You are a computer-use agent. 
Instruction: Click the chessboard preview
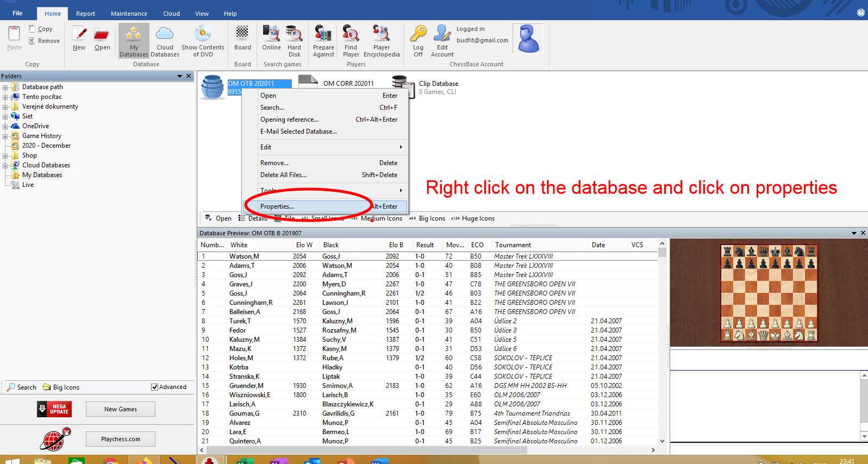pos(769,293)
